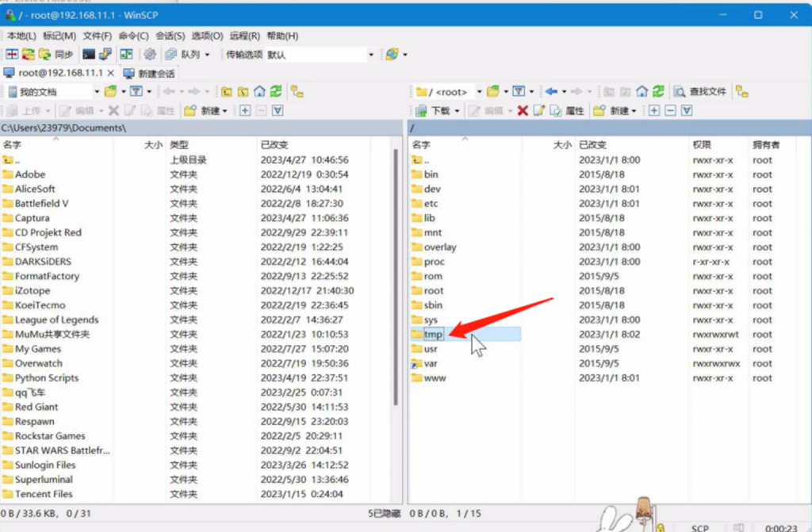Image resolution: width=812 pixels, height=532 pixels.
Task: Click the local path C:\Users\23979\Documents\ bar
Action: 201,128
